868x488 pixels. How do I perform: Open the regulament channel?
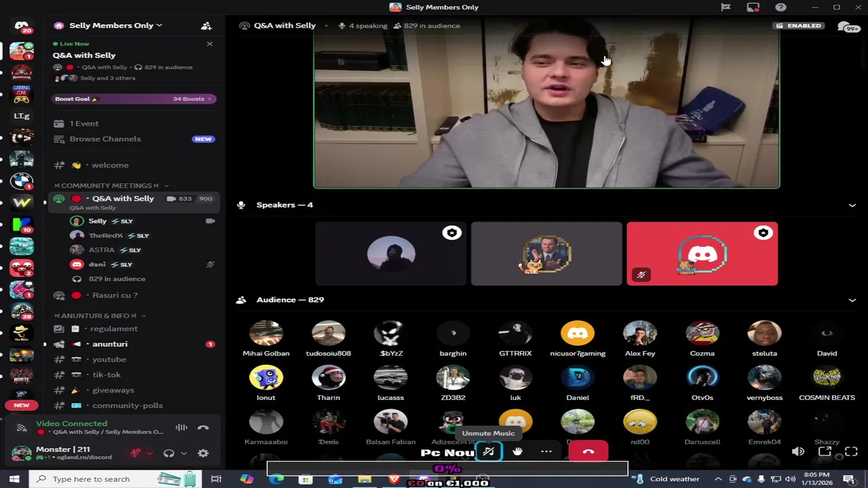pyautogui.click(x=134, y=329)
